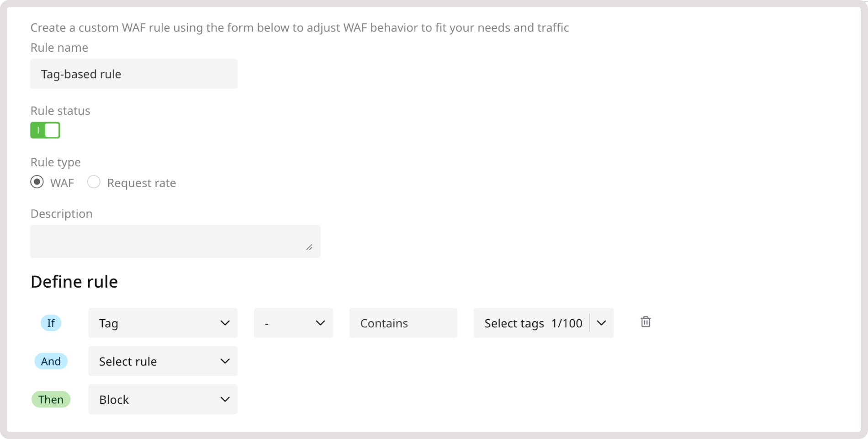868x439 pixels.
Task: Click inside the Description textarea
Action: tap(175, 241)
